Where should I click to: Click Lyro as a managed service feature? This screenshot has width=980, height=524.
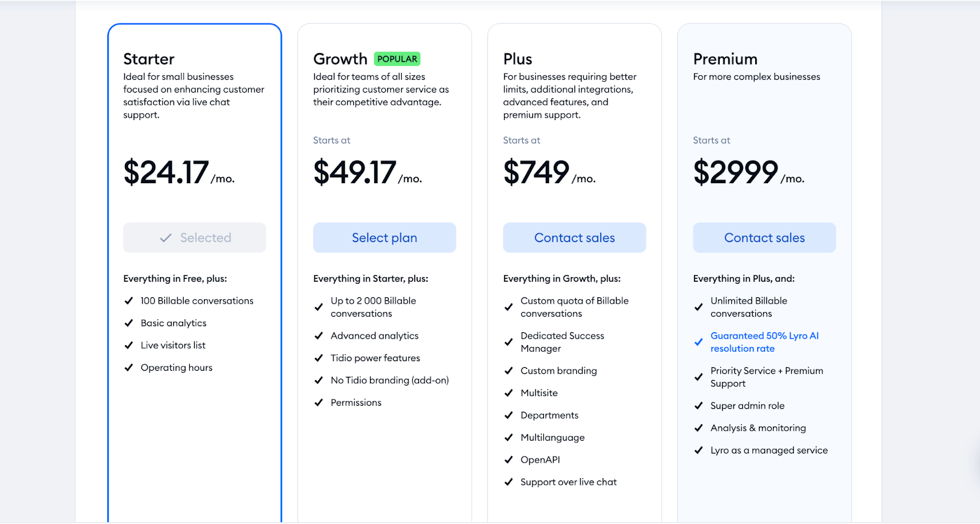[769, 450]
